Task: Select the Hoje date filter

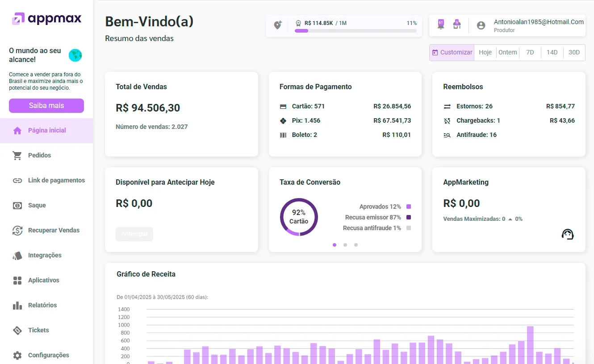Action: [485, 52]
